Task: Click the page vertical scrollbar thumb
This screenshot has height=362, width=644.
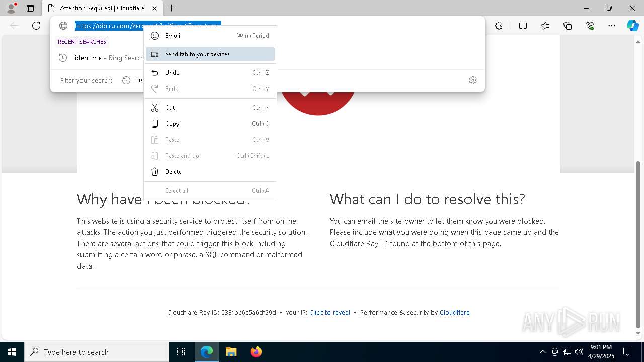Action: [638, 244]
